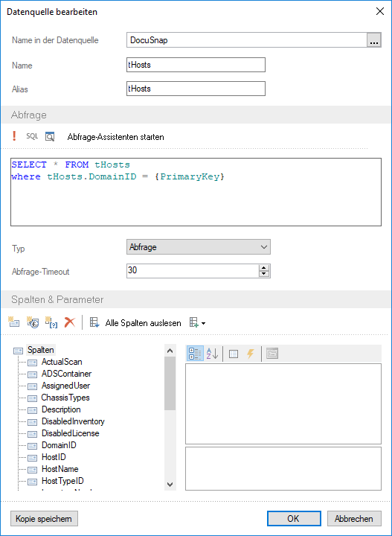Open the Typ dropdown showing Abfrage

[199, 247]
